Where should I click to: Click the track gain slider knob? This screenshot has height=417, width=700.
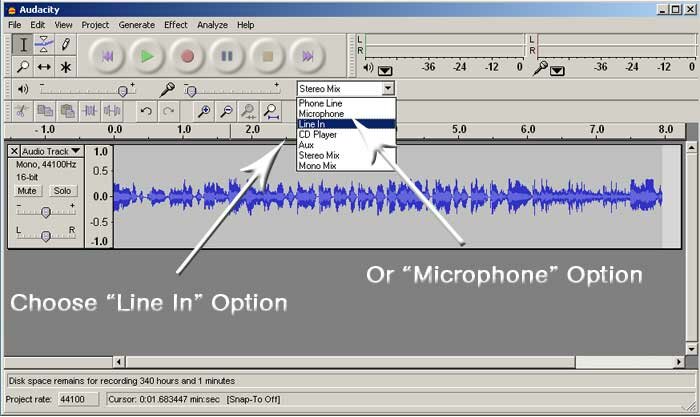46,212
